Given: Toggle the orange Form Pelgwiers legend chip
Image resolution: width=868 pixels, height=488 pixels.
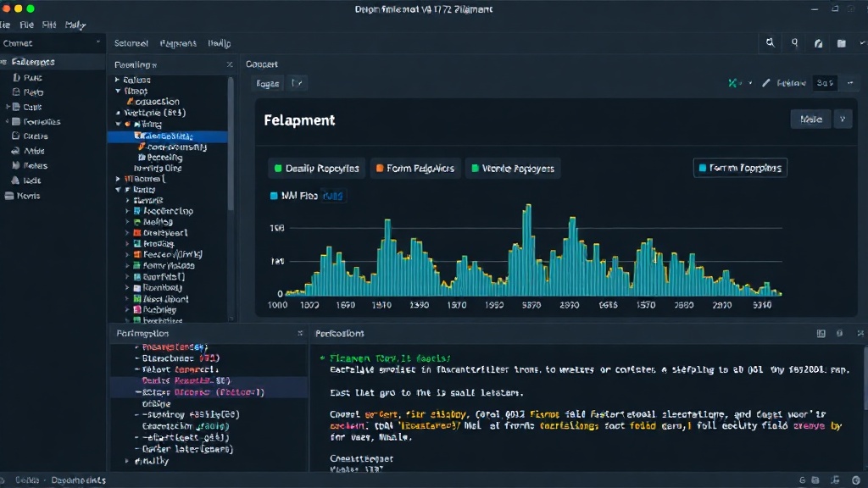Looking at the screenshot, I should click(x=415, y=169).
